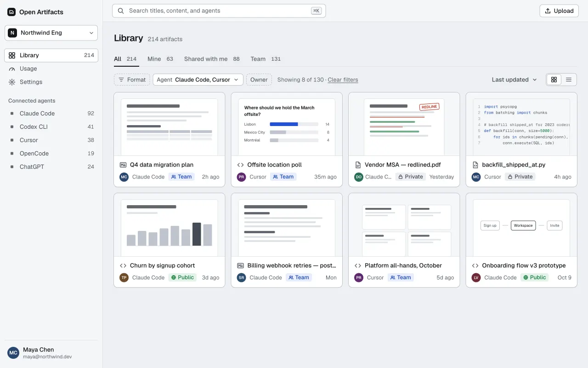The height and width of the screenshot is (368, 588).
Task: Click the Library grid icon in sidebar
Action: (12, 55)
